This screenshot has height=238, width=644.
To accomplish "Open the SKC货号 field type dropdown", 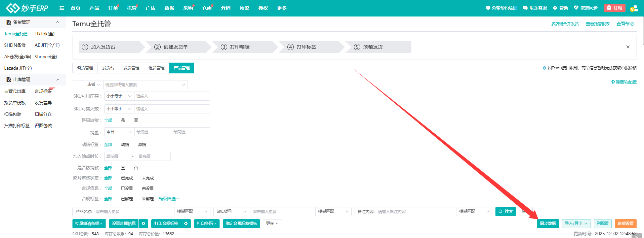I will click(232, 211).
